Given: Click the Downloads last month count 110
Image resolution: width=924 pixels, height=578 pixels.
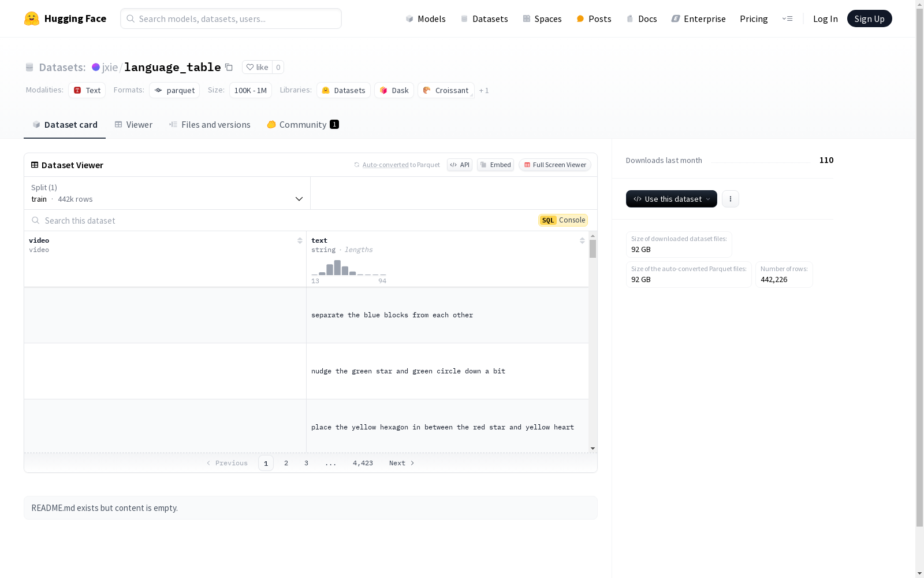Looking at the screenshot, I should click(x=826, y=160).
